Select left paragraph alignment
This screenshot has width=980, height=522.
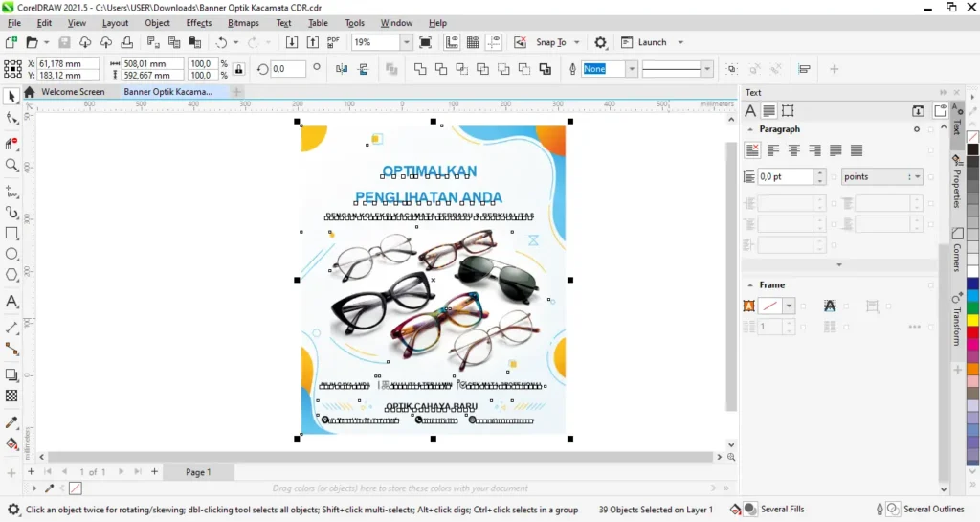pos(773,150)
